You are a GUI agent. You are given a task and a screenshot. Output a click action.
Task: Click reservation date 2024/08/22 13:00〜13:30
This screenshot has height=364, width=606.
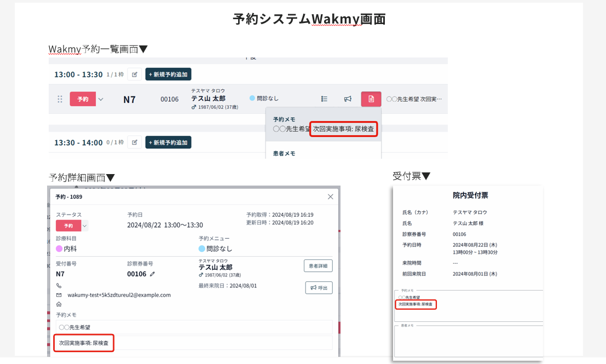pyautogui.click(x=165, y=225)
